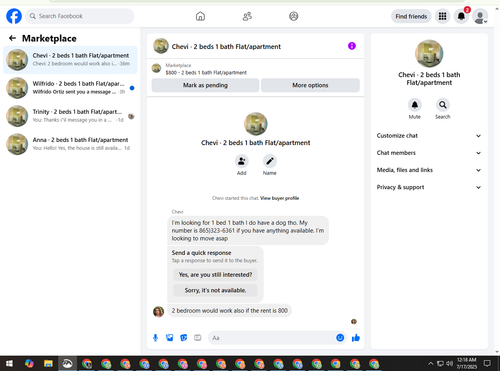Open the View buyer profile link
500x371 pixels.
click(279, 198)
